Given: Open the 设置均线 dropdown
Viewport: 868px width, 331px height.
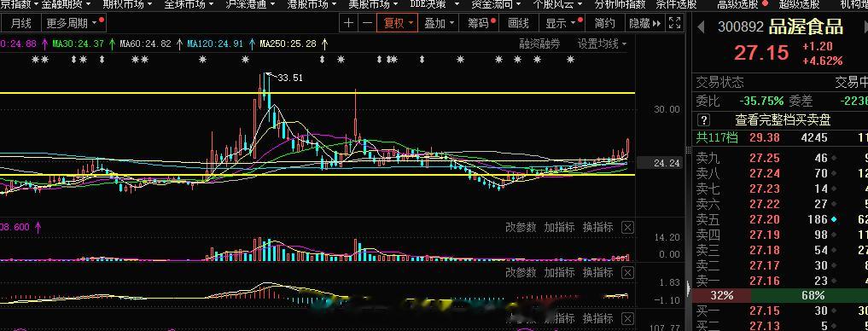Looking at the screenshot, I should click(x=603, y=44).
